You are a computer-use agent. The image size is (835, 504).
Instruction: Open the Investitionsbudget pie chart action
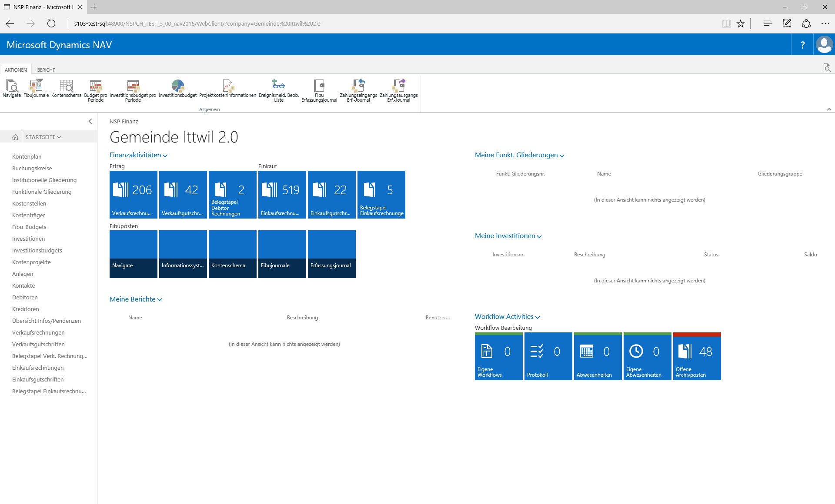point(177,88)
